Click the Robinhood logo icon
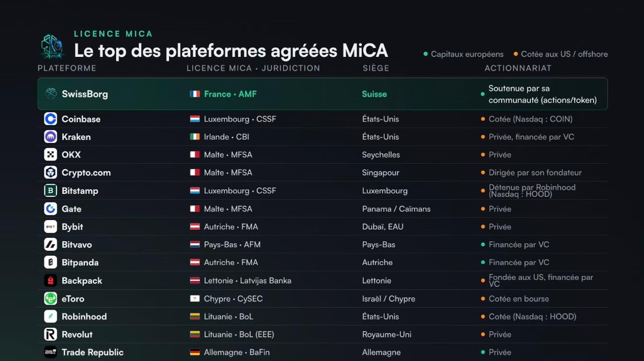This screenshot has height=361, width=644. tap(51, 316)
